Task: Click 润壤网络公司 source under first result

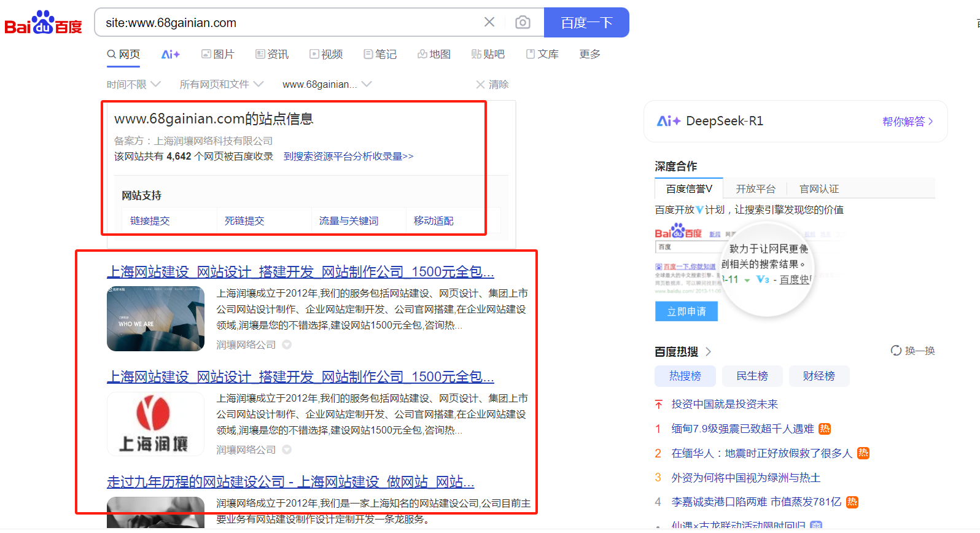Action: pyautogui.click(x=246, y=344)
